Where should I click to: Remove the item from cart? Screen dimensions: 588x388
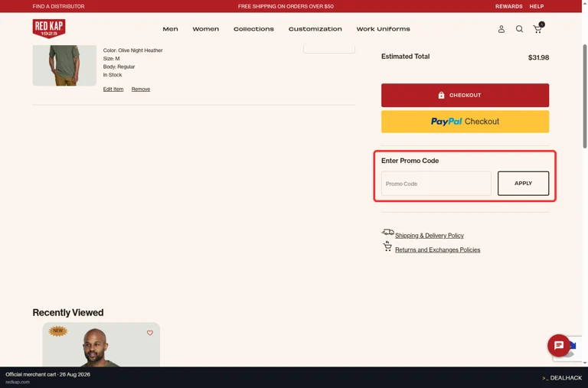(x=141, y=90)
